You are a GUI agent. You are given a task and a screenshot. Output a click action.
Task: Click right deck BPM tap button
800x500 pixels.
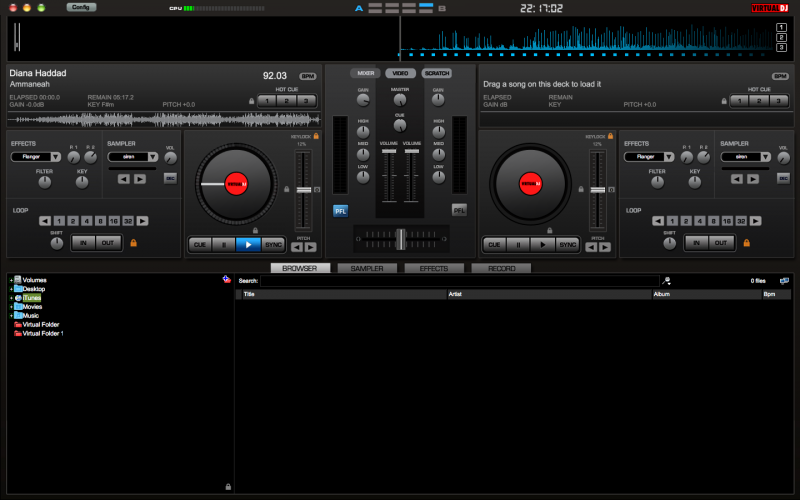coord(780,77)
